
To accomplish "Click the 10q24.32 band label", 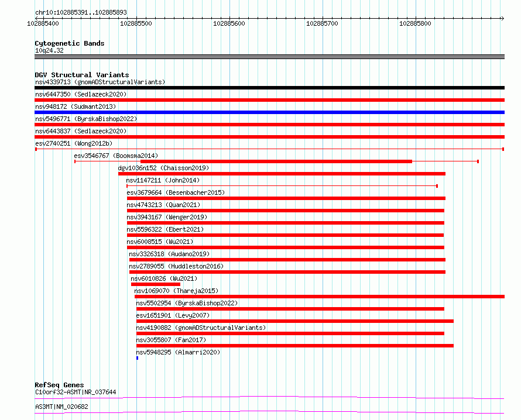I will click(x=49, y=50).
